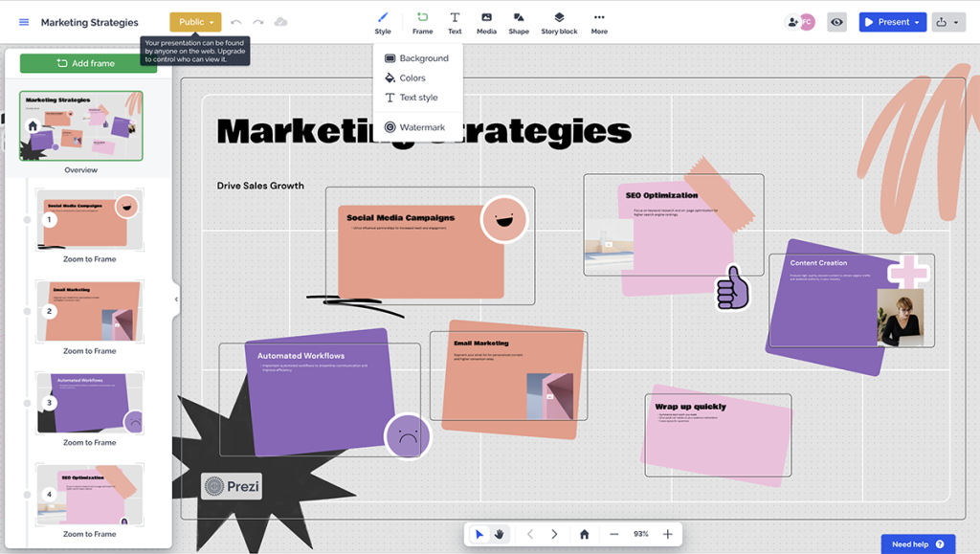Toggle the Public visibility setting
The width and height of the screenshot is (980, 554).
click(x=194, y=21)
